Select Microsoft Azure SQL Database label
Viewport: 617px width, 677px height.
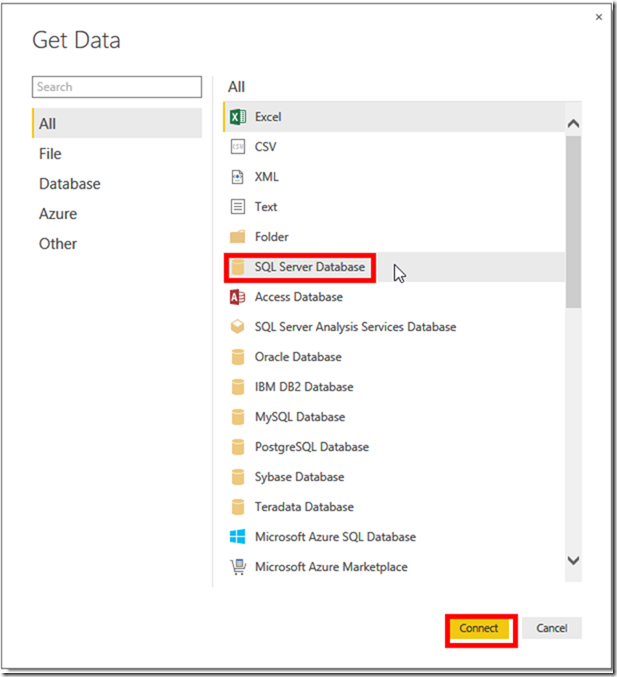(x=335, y=537)
